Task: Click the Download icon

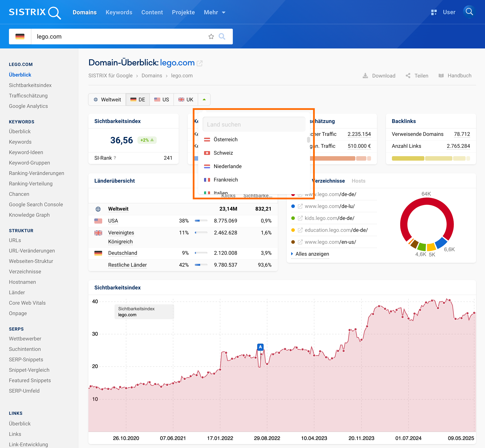Action: tap(365, 76)
